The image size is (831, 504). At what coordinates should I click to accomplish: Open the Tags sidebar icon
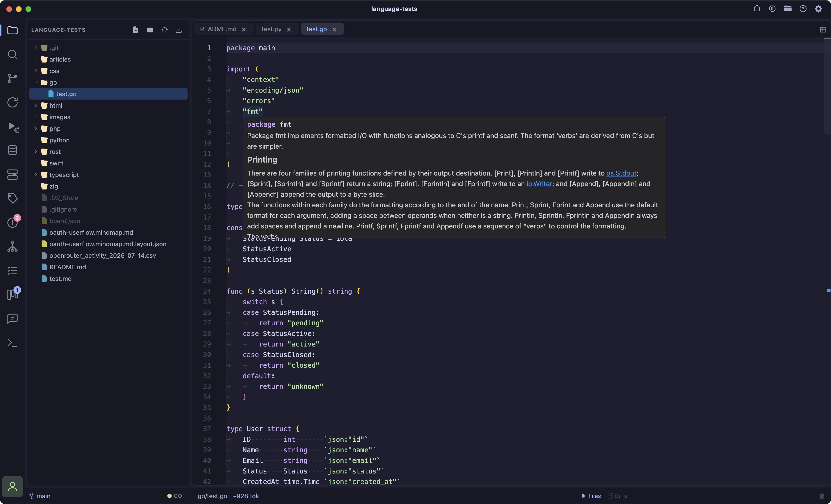13,198
